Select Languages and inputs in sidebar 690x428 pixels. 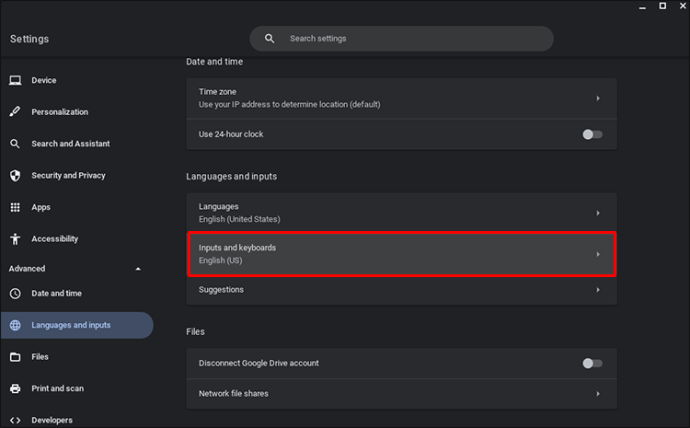click(x=77, y=325)
